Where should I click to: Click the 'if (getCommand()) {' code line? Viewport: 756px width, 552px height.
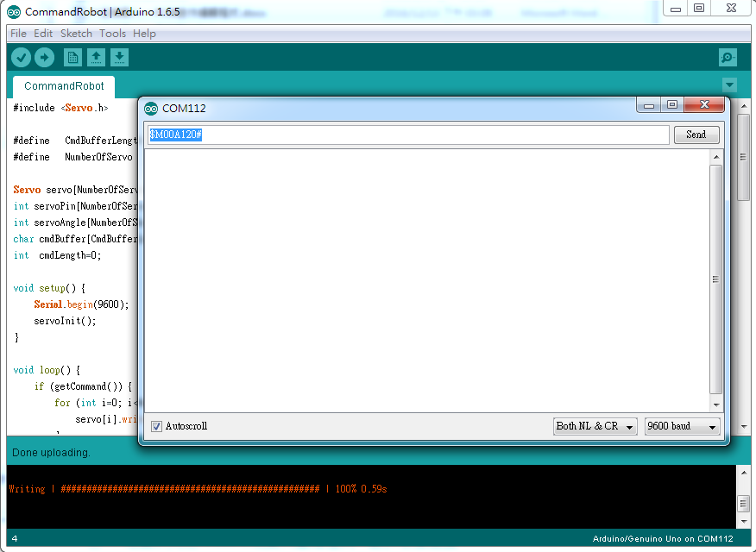83,386
